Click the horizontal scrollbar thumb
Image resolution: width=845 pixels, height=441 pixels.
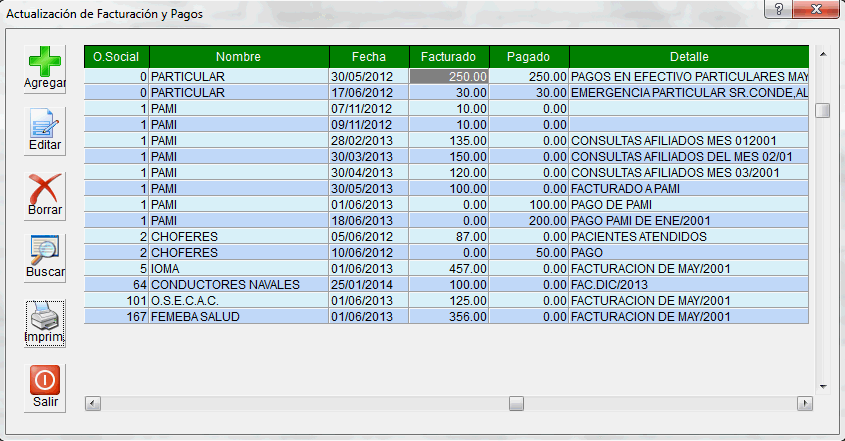pos(516,403)
